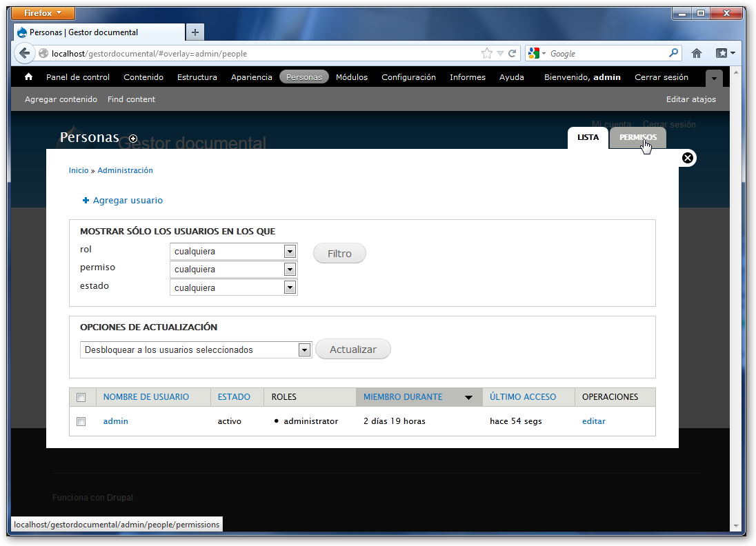The height and width of the screenshot is (546, 756).
Task: Click the Agregar usuario link
Action: click(x=128, y=201)
